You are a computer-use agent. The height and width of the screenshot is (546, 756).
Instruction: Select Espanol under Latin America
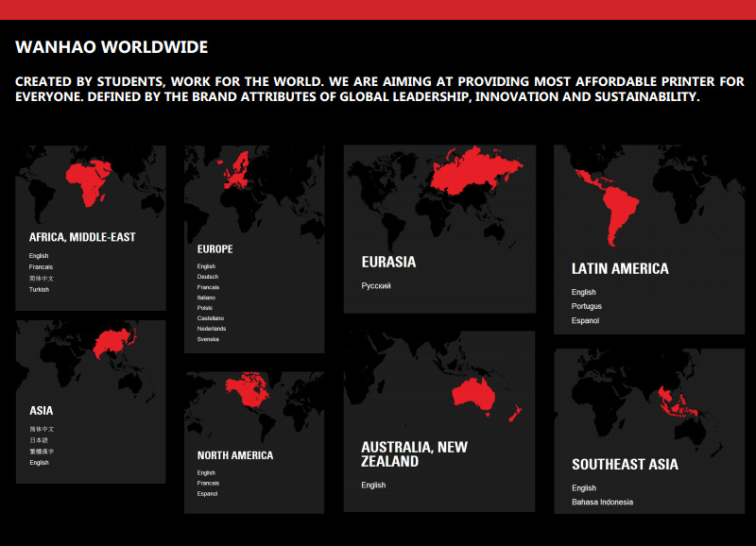[x=585, y=320]
